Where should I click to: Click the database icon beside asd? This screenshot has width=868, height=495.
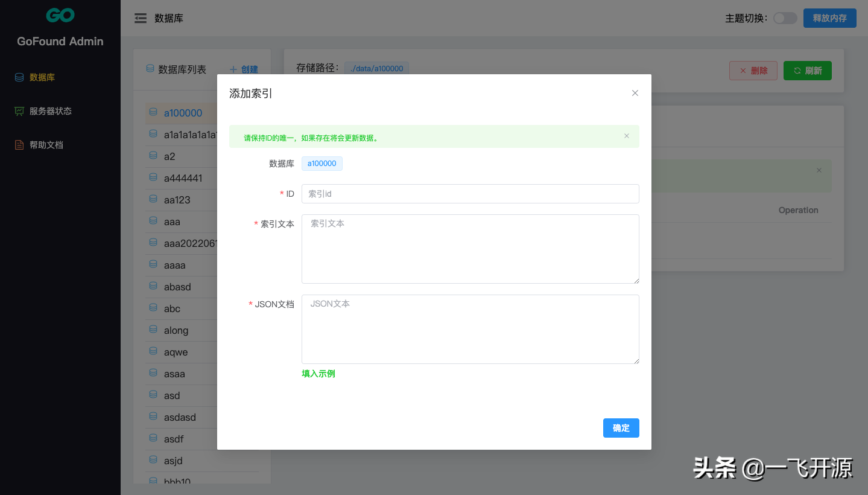tap(153, 395)
